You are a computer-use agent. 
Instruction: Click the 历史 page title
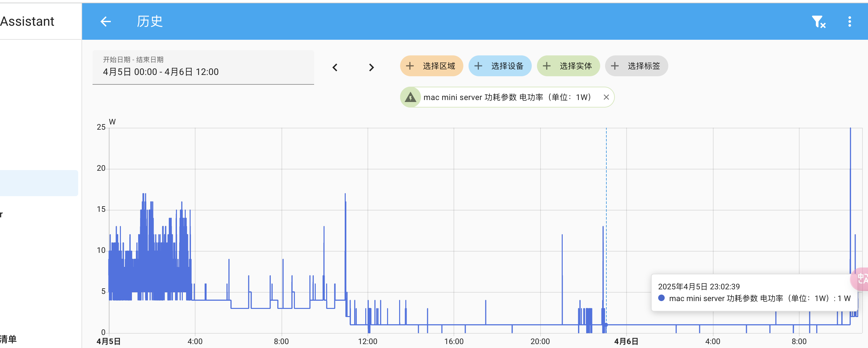150,22
